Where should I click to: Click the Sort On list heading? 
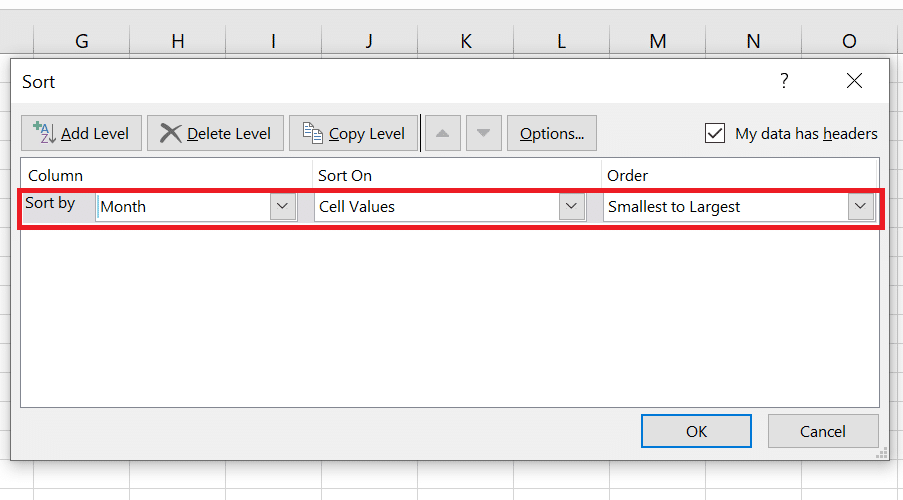click(x=345, y=175)
